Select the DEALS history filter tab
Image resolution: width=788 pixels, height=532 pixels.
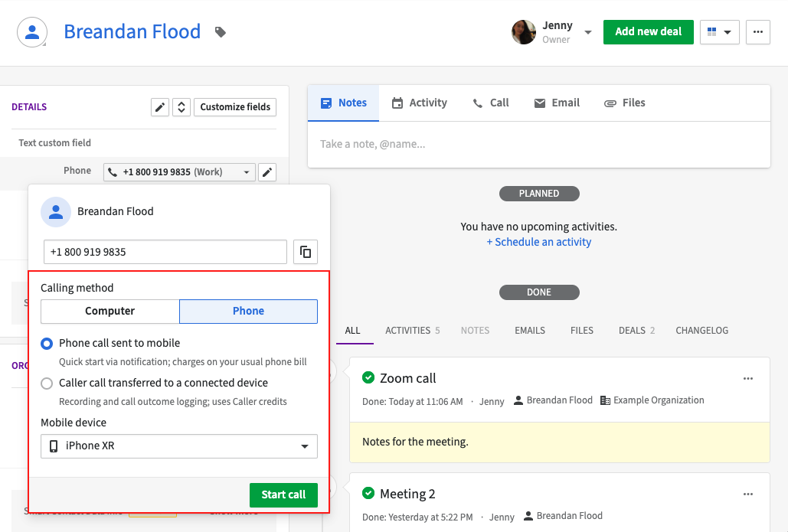(636, 331)
